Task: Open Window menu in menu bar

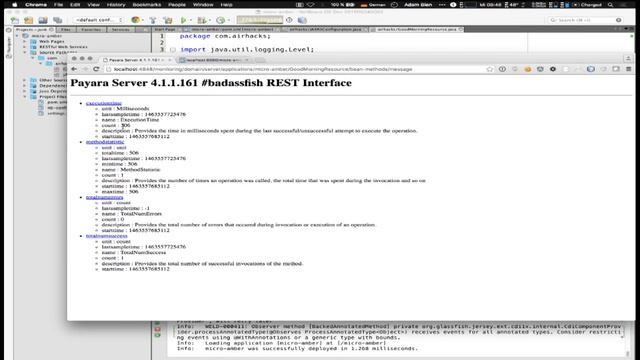Action: tap(203, 4)
